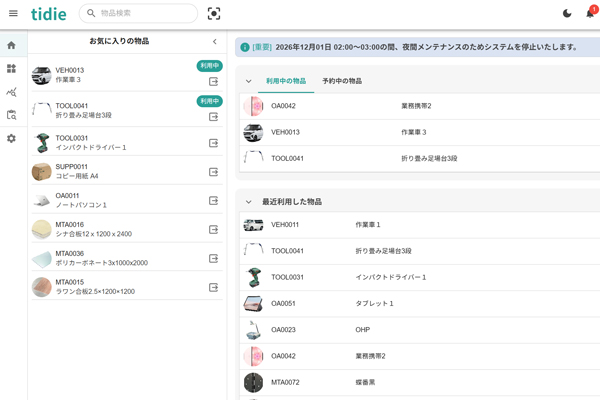Read the maintenance notice banner text
Image resolution: width=600 pixels, height=400 pixels.
(426, 47)
